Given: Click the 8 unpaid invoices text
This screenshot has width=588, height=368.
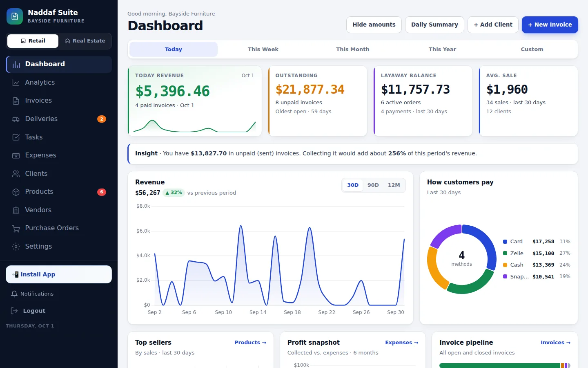Looking at the screenshot, I should [x=298, y=103].
